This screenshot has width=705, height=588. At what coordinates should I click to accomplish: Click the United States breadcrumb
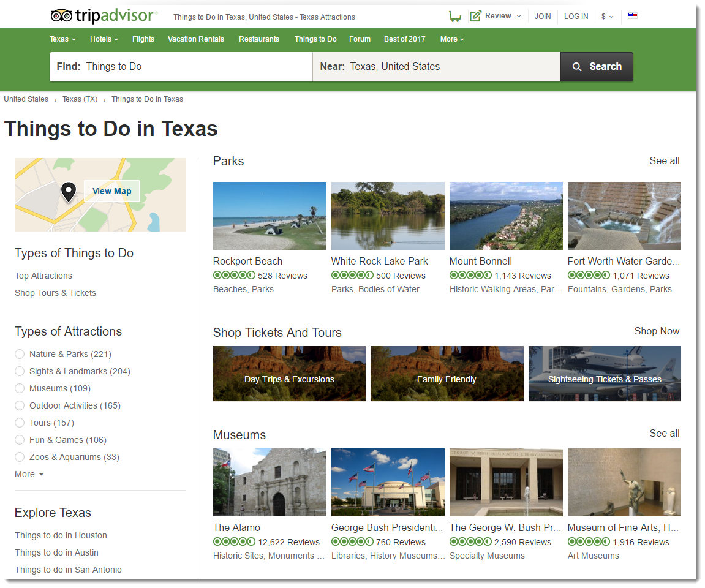point(26,99)
